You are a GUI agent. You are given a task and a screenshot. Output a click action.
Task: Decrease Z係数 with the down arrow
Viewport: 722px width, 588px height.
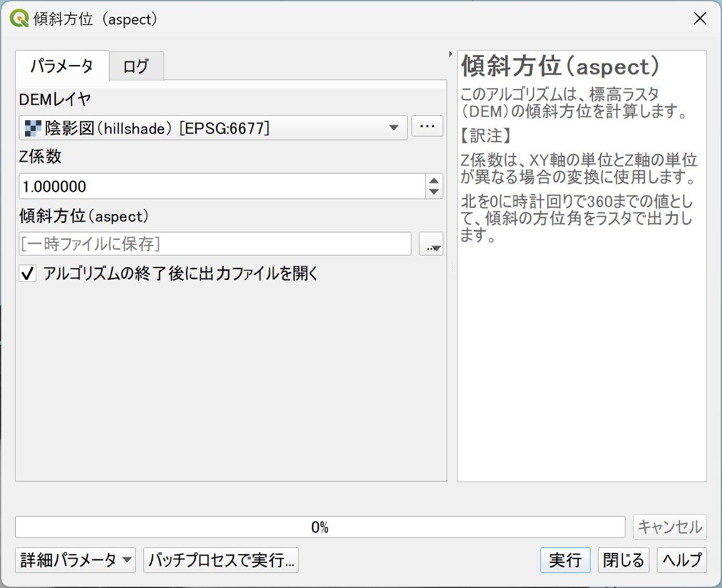coord(434,192)
